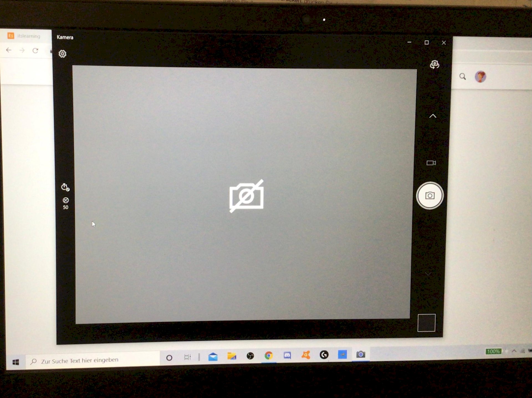Open the Wi-Fi network tray icon
Image resolution: width=532 pixels, height=398 pixels.
point(523,351)
